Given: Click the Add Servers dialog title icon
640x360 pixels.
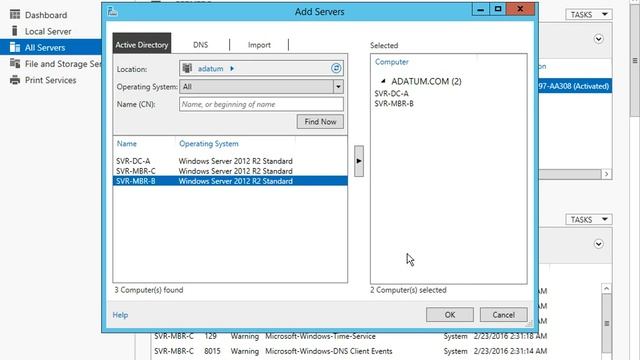Looking at the screenshot, I should pos(113,11).
